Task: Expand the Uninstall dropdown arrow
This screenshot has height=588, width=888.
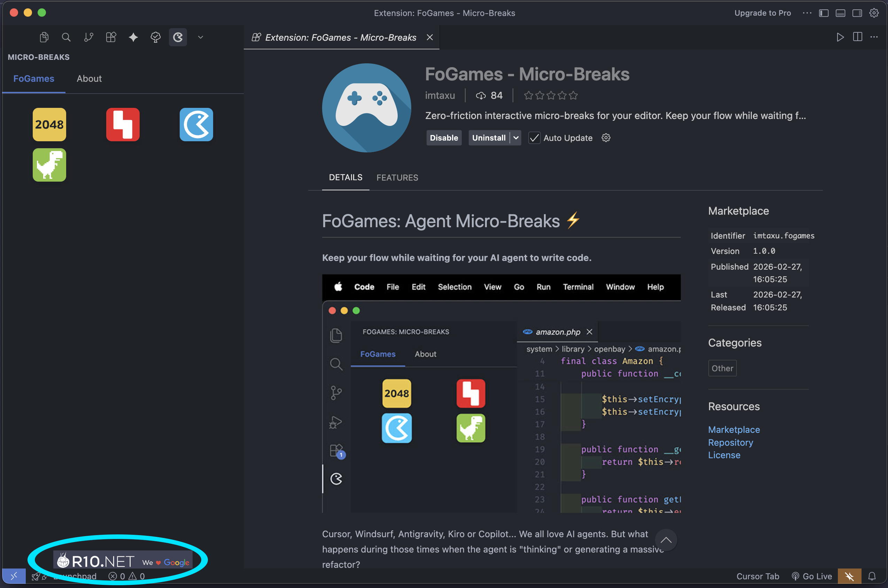Action: pyautogui.click(x=516, y=138)
